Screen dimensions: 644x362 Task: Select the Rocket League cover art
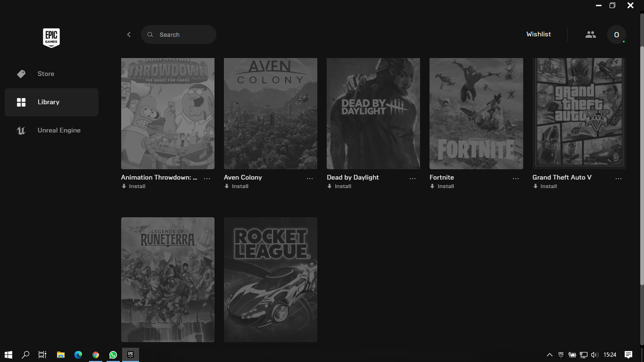point(271,280)
